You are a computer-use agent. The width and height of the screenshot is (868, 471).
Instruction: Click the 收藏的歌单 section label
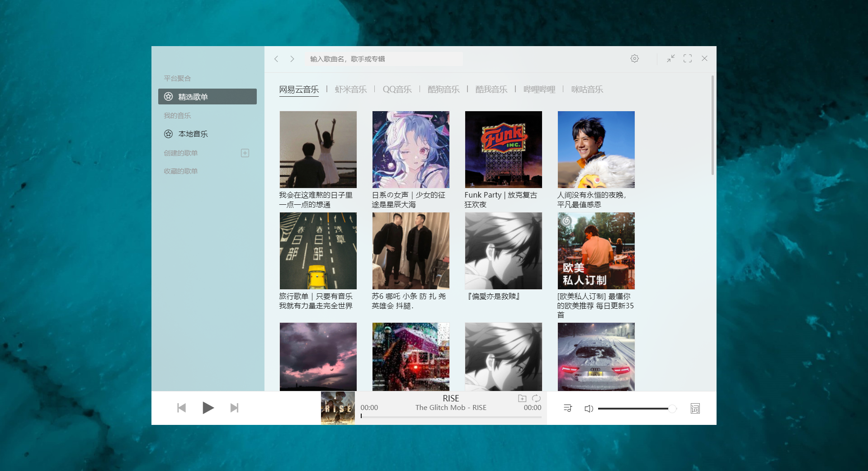tap(180, 171)
